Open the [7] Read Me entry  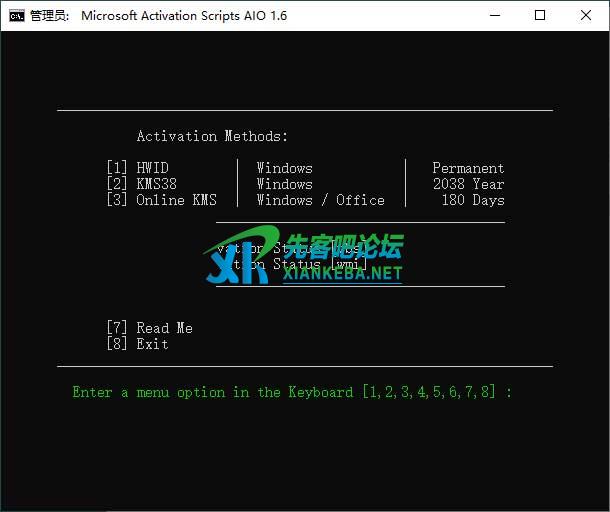click(x=149, y=328)
